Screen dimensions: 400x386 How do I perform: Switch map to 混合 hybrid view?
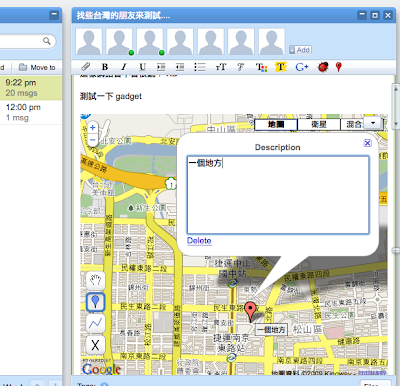(352, 125)
